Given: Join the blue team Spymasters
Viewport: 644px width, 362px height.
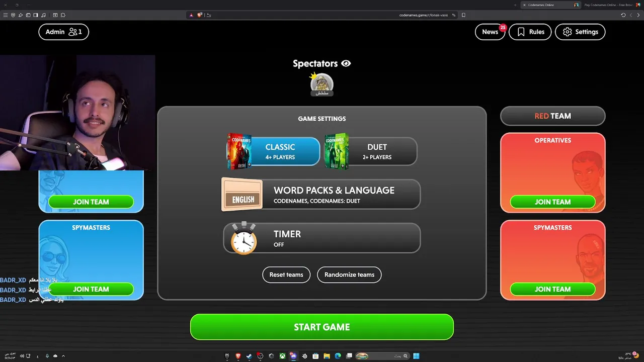Looking at the screenshot, I should pos(91,289).
